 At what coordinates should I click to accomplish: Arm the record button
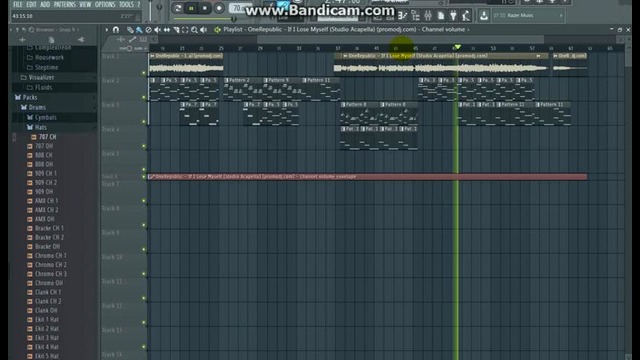219,8
